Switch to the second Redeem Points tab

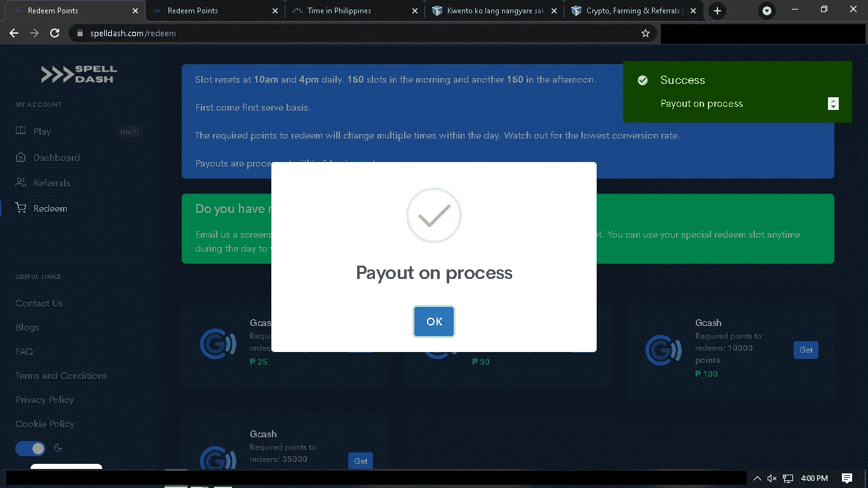[x=215, y=11]
